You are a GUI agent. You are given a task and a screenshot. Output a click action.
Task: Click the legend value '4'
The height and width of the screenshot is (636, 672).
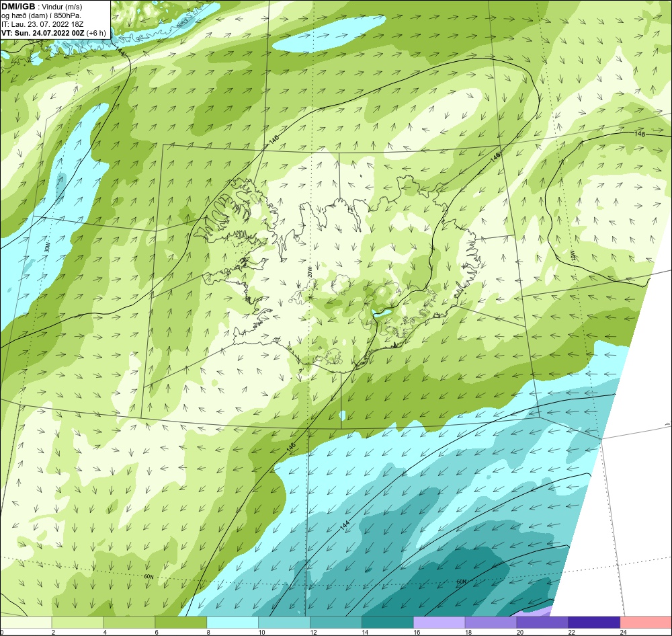(105, 632)
